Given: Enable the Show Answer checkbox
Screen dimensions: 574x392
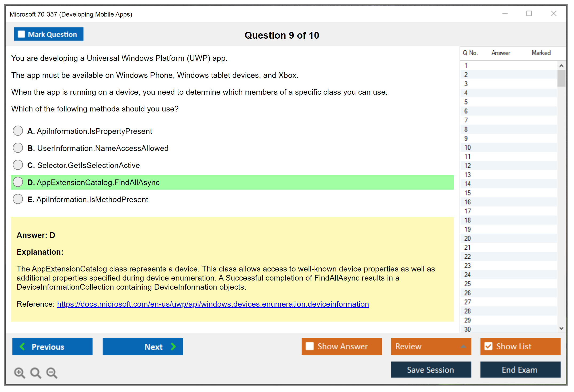Looking at the screenshot, I should tap(310, 346).
